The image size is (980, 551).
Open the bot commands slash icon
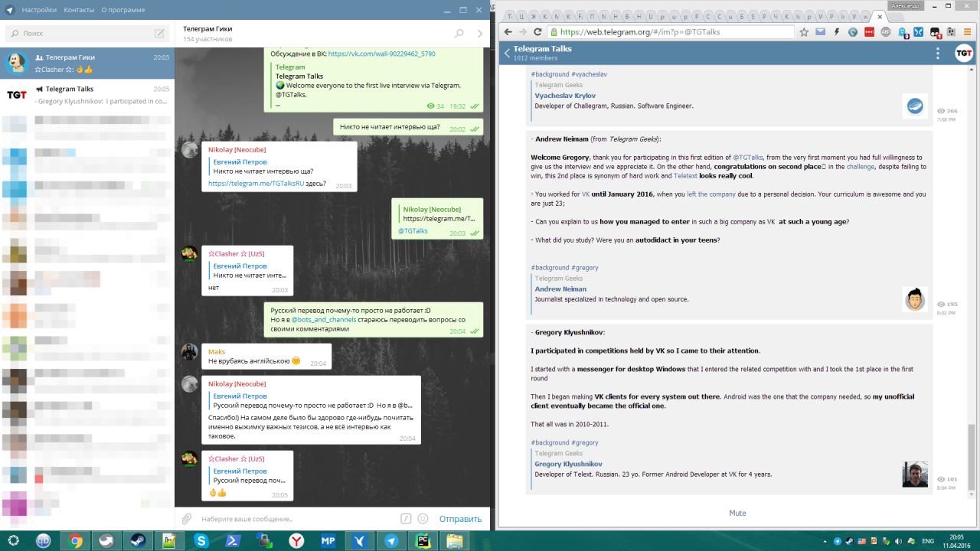(x=407, y=519)
